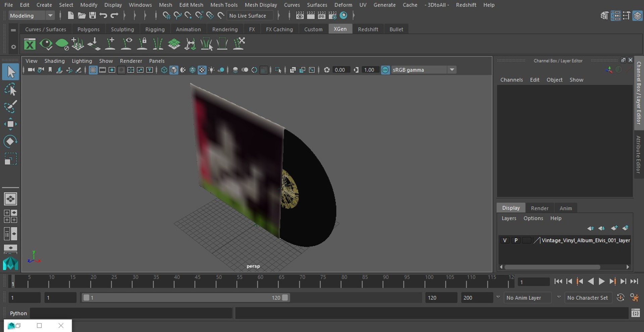Open Animation Preferences running-figure icon
This screenshot has width=644, height=332.
click(634, 297)
